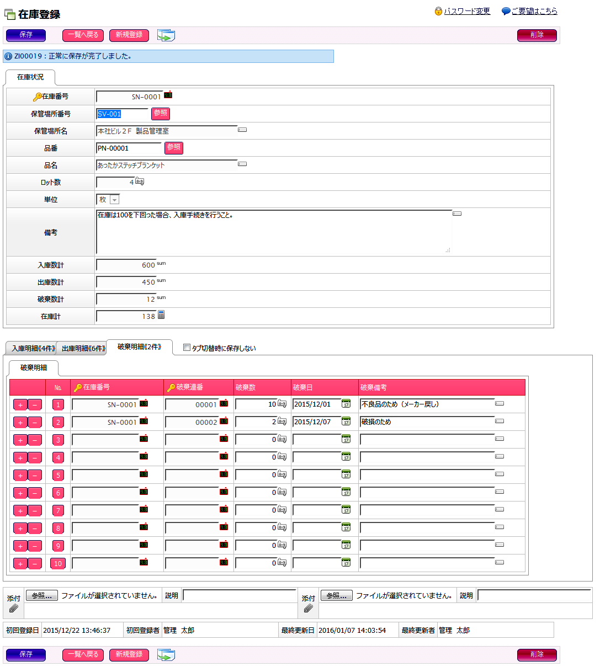The height and width of the screenshot is (672, 616).
Task: Click the top 削除 delete button
Action: pos(537,35)
